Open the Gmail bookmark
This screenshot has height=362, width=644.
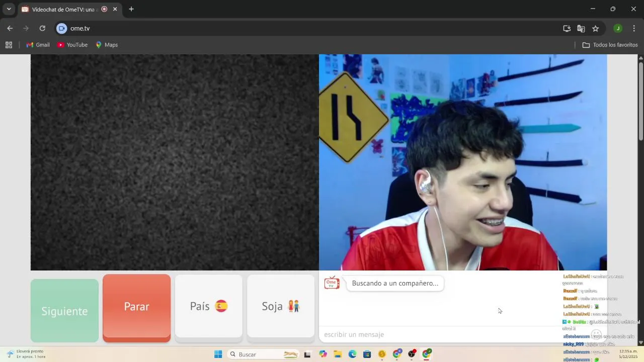tap(38, 45)
